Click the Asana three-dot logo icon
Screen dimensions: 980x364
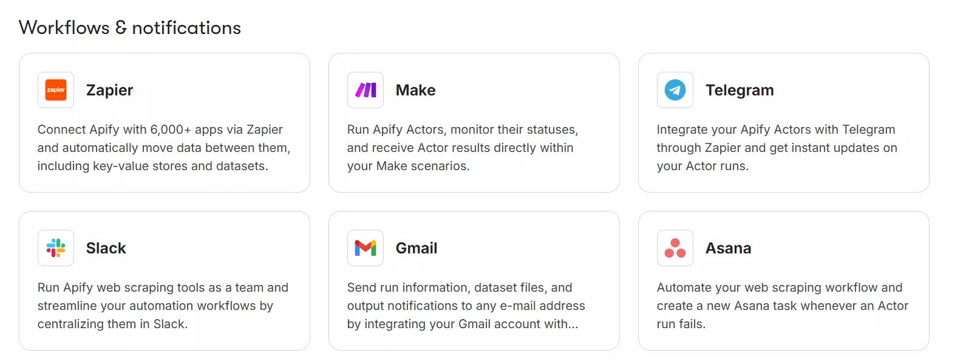[x=675, y=248]
